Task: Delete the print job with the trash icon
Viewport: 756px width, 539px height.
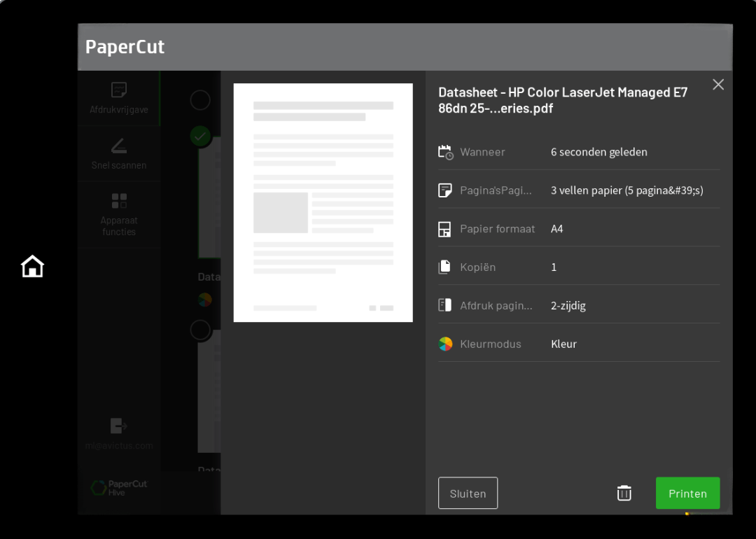Action: 624,493
